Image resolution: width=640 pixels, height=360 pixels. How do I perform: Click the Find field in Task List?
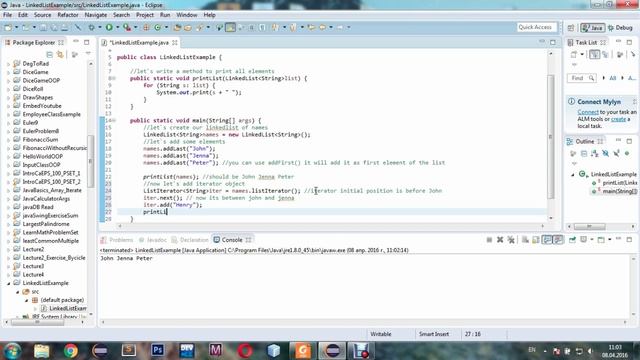point(581,78)
